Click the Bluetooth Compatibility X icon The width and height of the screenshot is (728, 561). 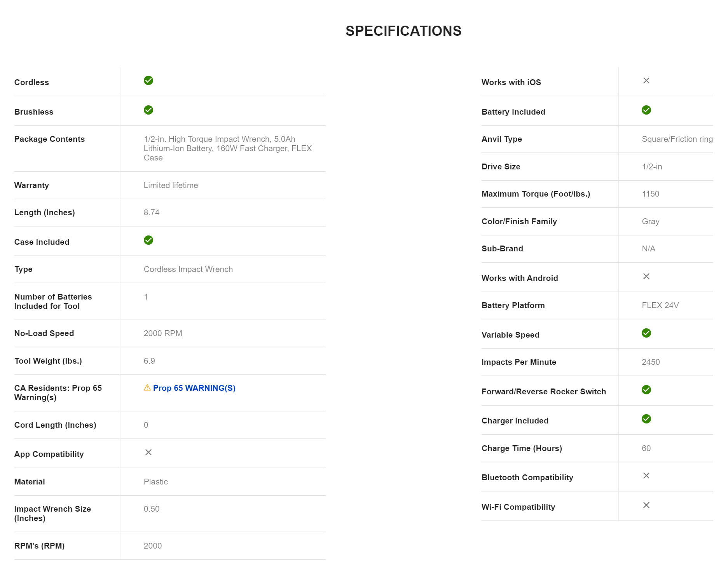(x=646, y=476)
